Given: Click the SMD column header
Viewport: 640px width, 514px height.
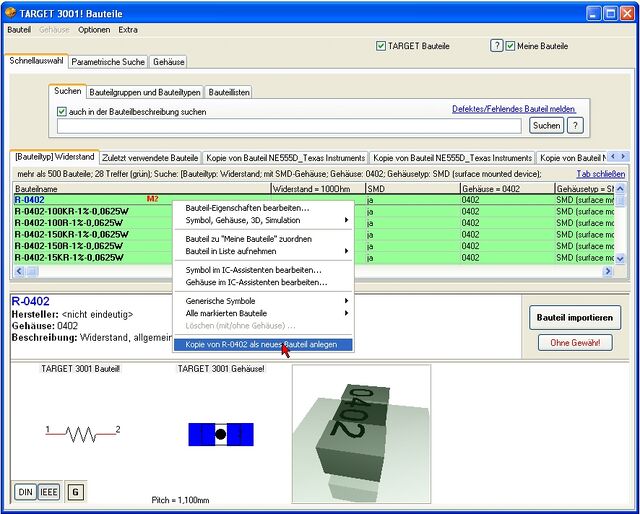Looking at the screenshot, I should point(413,189).
